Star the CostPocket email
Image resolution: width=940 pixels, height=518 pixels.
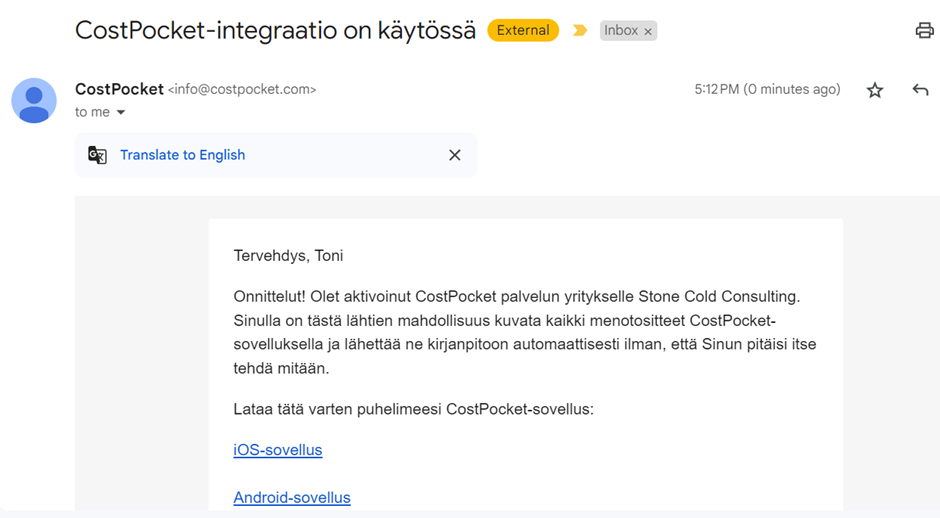click(x=875, y=90)
